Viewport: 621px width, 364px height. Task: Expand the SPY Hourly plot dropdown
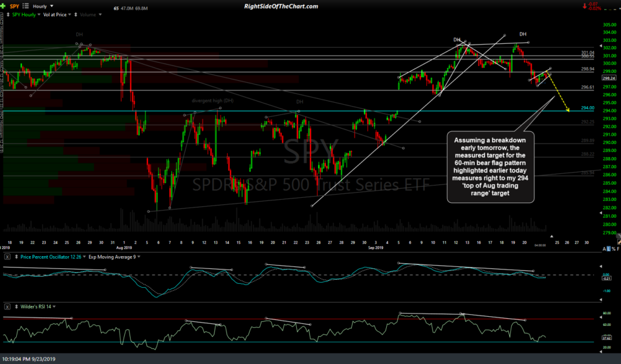[x=39, y=15]
